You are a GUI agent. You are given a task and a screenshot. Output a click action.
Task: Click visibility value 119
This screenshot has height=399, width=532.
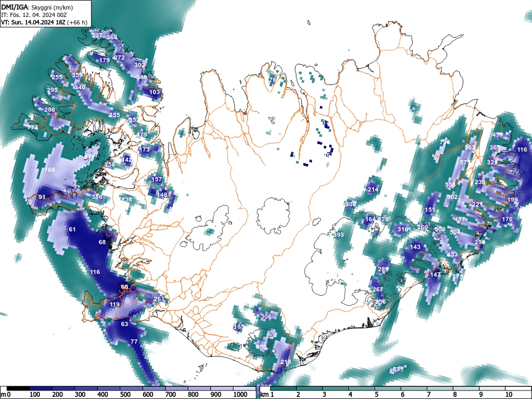pyautogui.click(x=115, y=305)
